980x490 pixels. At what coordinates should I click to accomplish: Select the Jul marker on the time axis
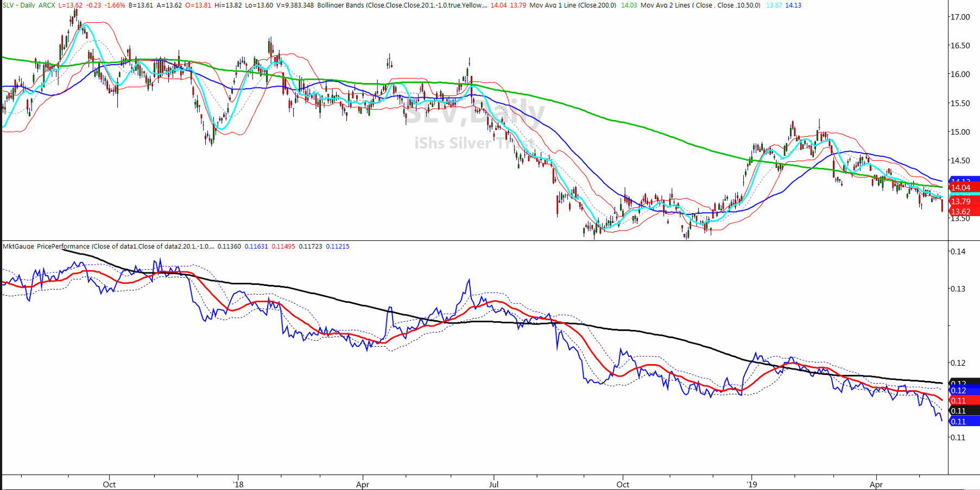click(494, 484)
